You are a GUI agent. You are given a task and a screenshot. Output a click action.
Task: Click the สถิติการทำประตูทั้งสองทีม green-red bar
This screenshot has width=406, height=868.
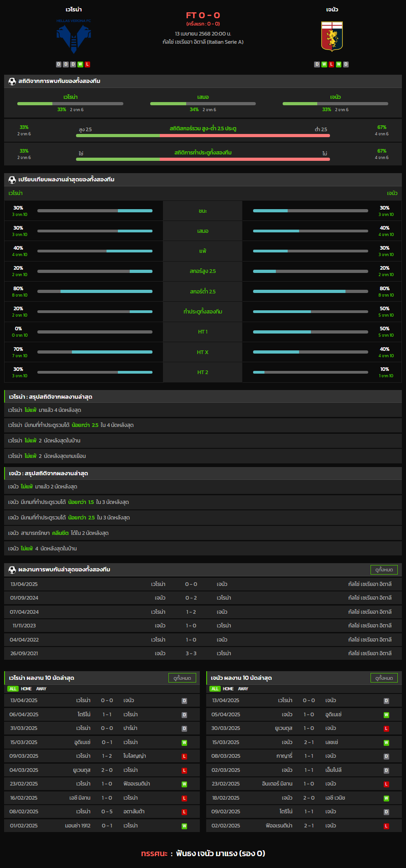pos(203,159)
